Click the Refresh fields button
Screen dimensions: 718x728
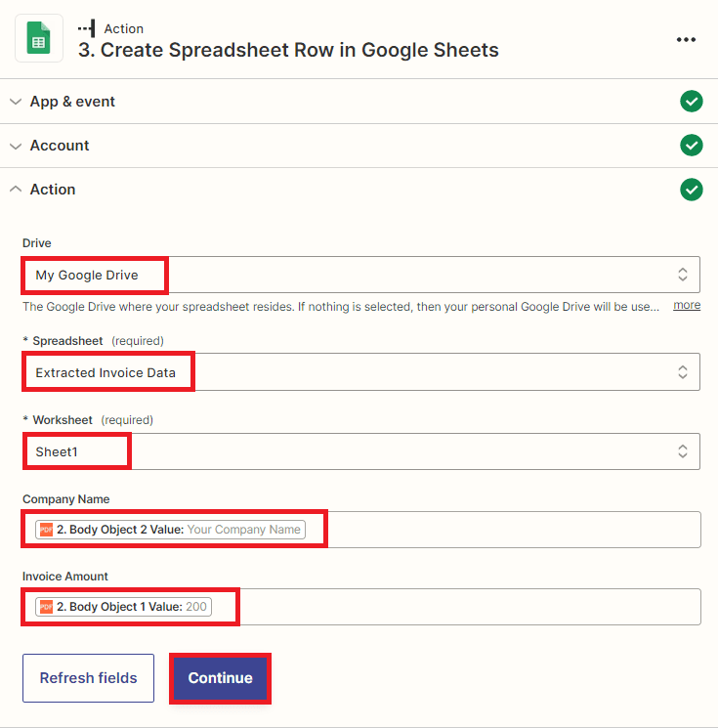[x=88, y=678]
